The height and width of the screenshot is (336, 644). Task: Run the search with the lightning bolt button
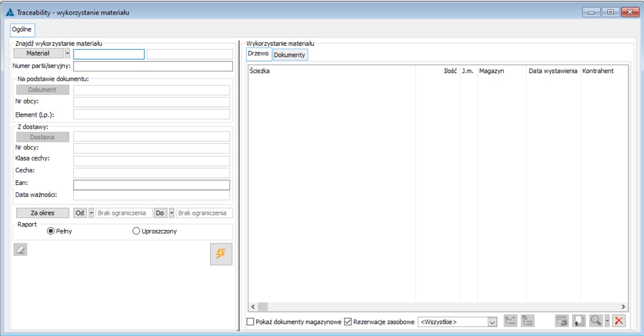(x=221, y=254)
